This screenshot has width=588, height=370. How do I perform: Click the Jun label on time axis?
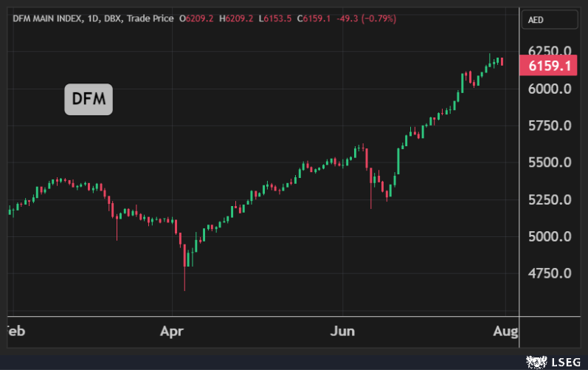point(343,331)
